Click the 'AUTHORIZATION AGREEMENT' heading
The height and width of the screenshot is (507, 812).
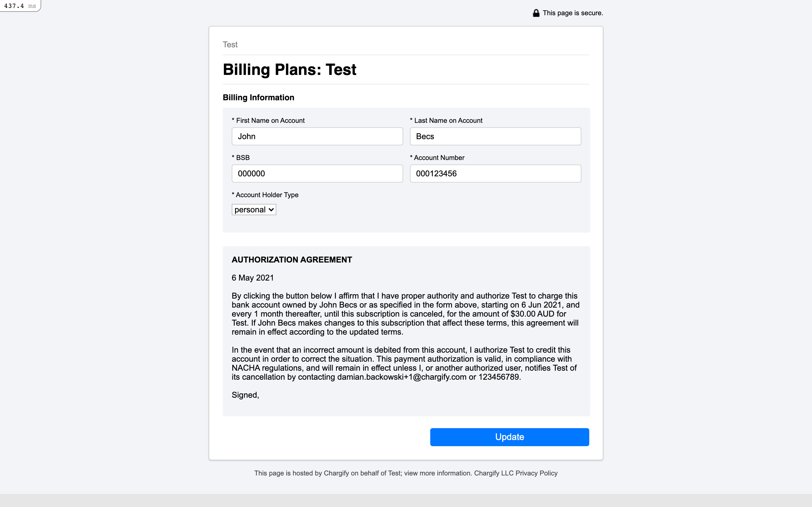pyautogui.click(x=292, y=260)
